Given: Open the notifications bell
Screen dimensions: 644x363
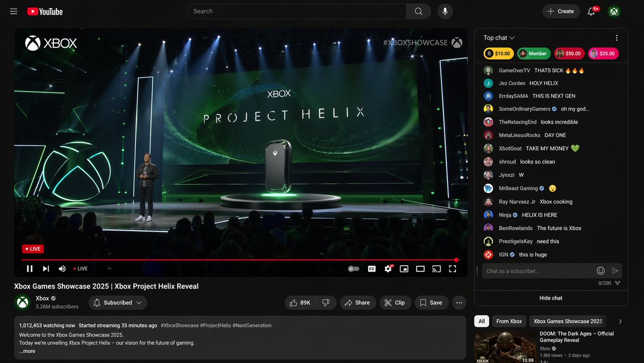Looking at the screenshot, I should pyautogui.click(x=591, y=11).
